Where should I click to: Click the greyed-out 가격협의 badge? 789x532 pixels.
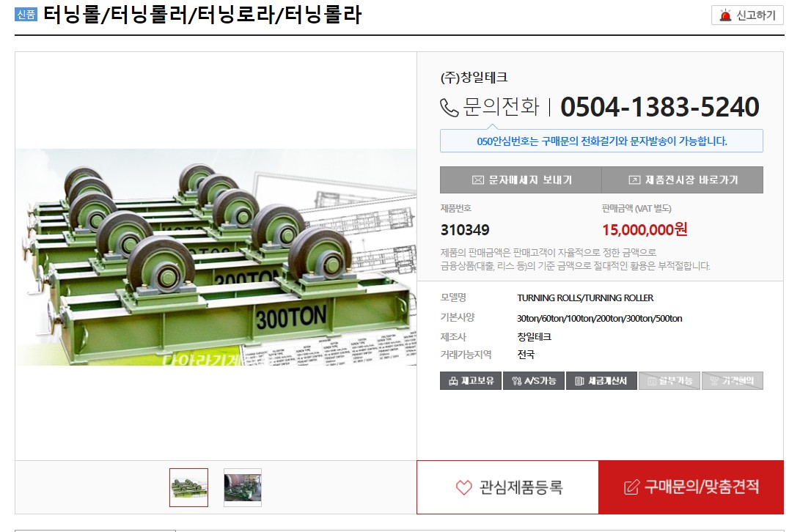[x=732, y=380]
